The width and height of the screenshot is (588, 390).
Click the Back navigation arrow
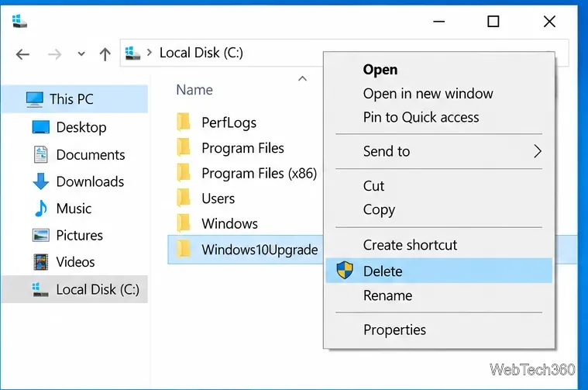point(23,54)
